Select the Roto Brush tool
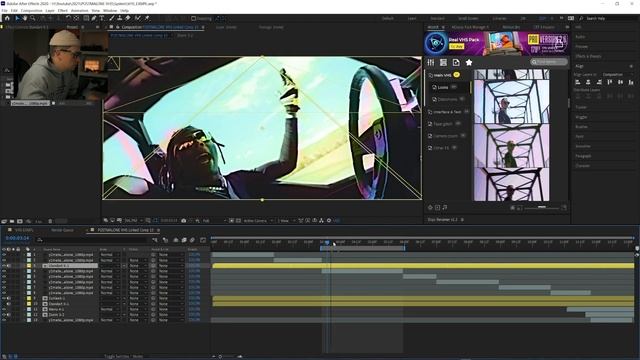 click(x=138, y=18)
